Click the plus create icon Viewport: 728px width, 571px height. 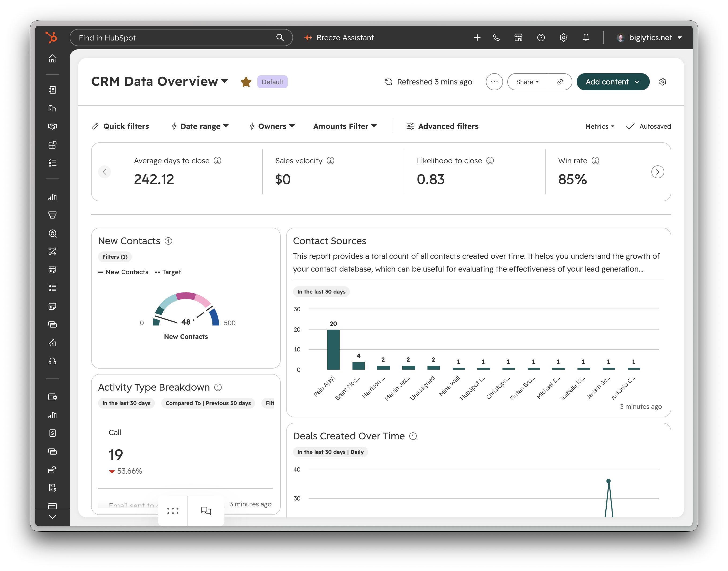coord(477,38)
